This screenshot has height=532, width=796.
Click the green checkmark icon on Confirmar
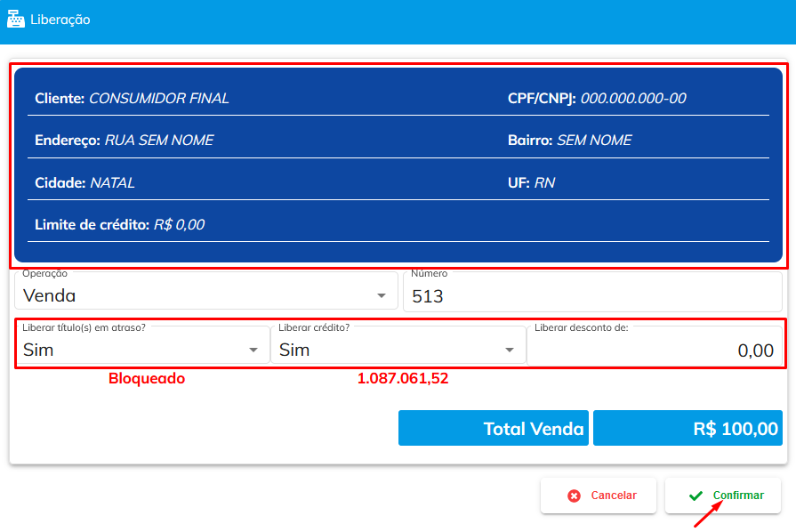pyautogui.click(x=696, y=496)
